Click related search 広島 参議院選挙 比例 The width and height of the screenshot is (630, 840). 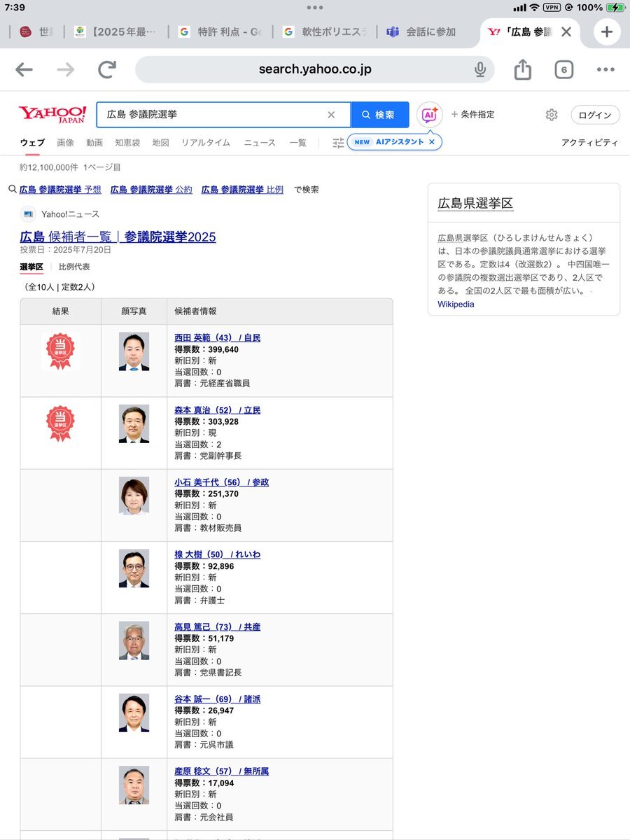242,190
